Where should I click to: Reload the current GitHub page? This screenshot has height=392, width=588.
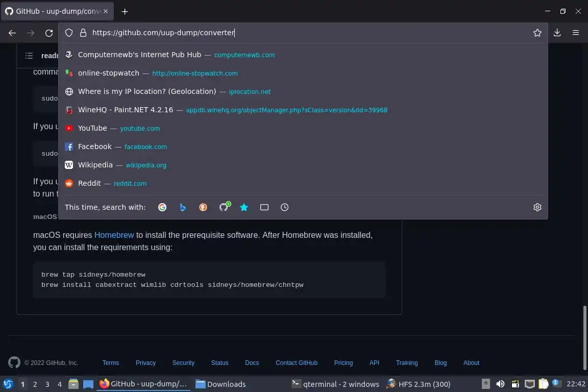coord(49,33)
